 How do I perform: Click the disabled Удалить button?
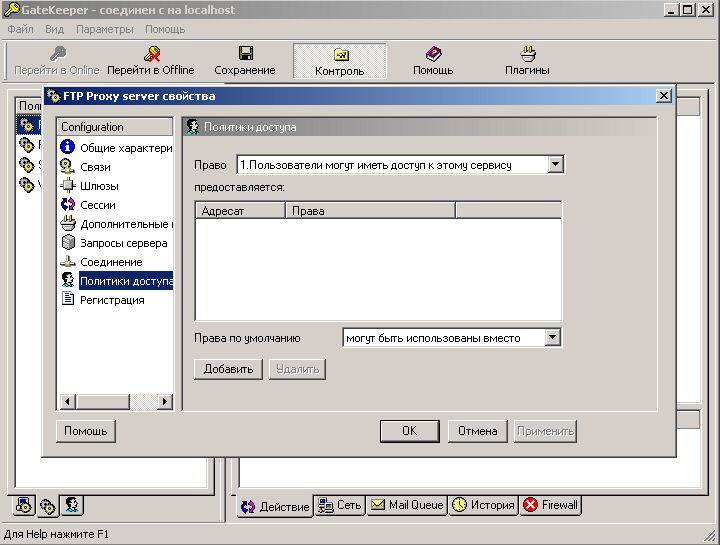pyautogui.click(x=298, y=369)
